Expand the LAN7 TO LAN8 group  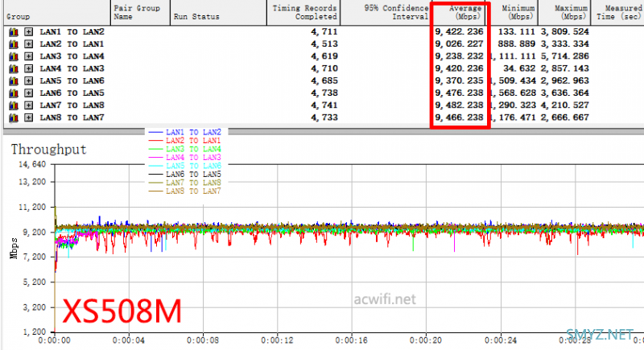[28, 106]
